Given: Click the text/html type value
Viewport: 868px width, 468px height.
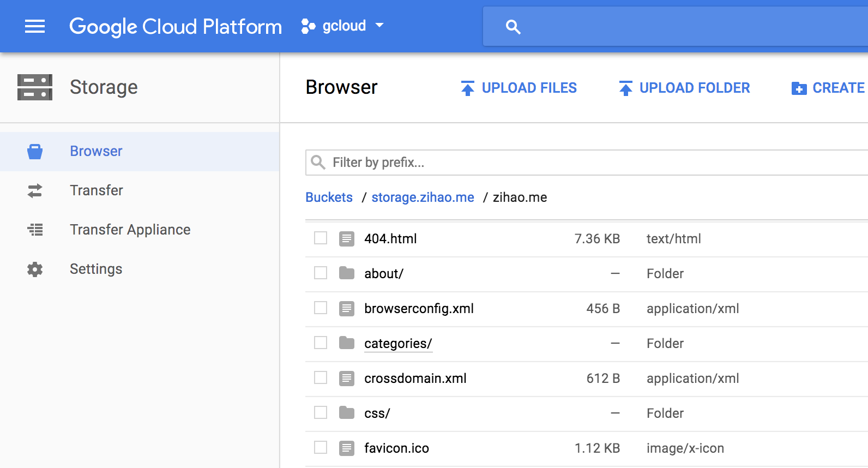Looking at the screenshot, I should 674,239.
